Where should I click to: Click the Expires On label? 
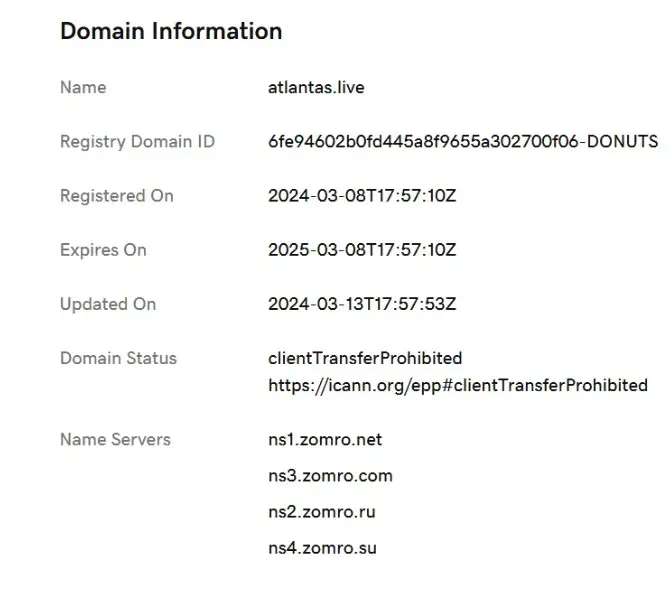[x=103, y=250]
